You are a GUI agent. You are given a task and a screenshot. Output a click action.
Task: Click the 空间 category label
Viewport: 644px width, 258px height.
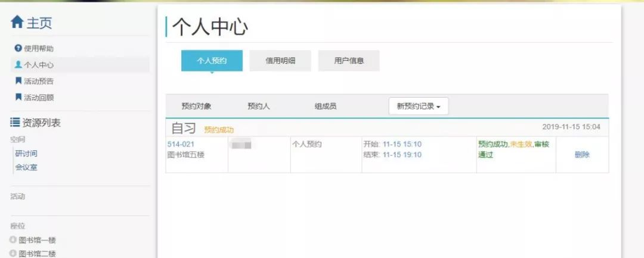18,139
